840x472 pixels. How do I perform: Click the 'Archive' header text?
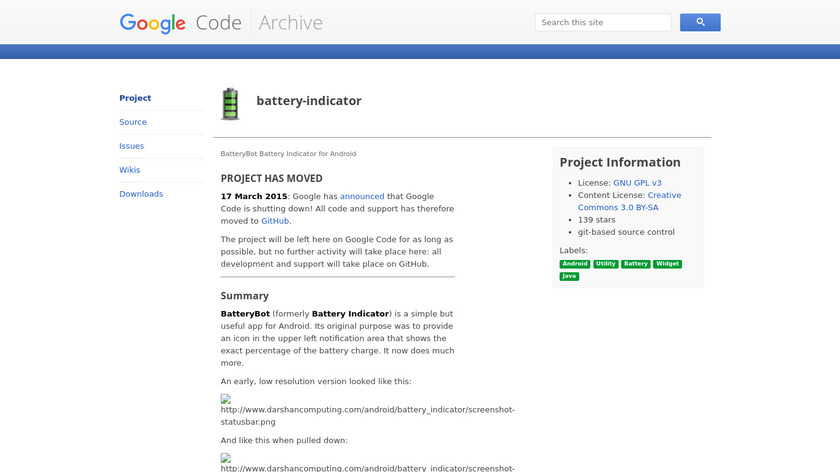click(x=290, y=23)
